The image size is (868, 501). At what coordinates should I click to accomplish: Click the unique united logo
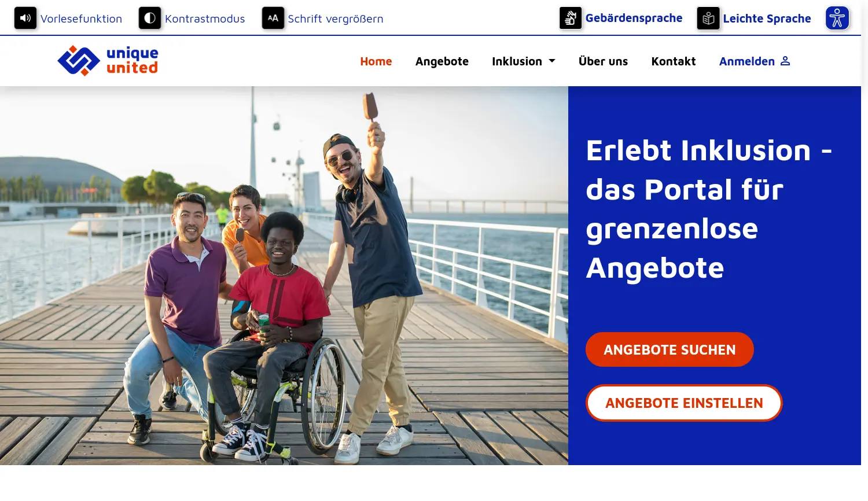click(108, 61)
